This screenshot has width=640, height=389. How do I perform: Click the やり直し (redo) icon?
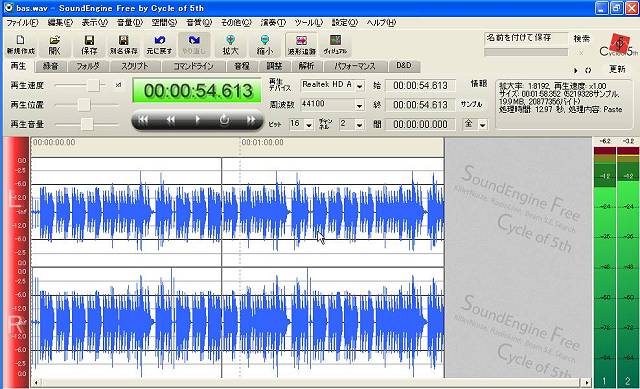point(194,44)
